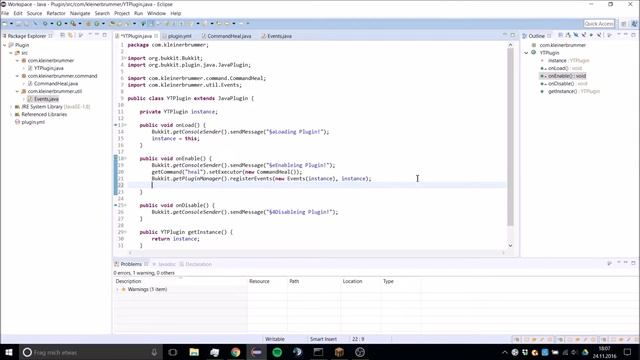Click Smart Insert in the status bar
The width and height of the screenshot is (640, 360).
click(323, 339)
